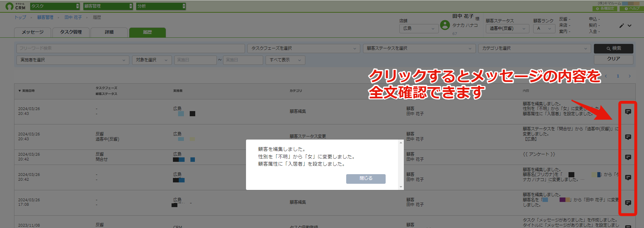Click page number 1 in pagination
The width and height of the screenshot is (644, 228).
click(x=618, y=76)
